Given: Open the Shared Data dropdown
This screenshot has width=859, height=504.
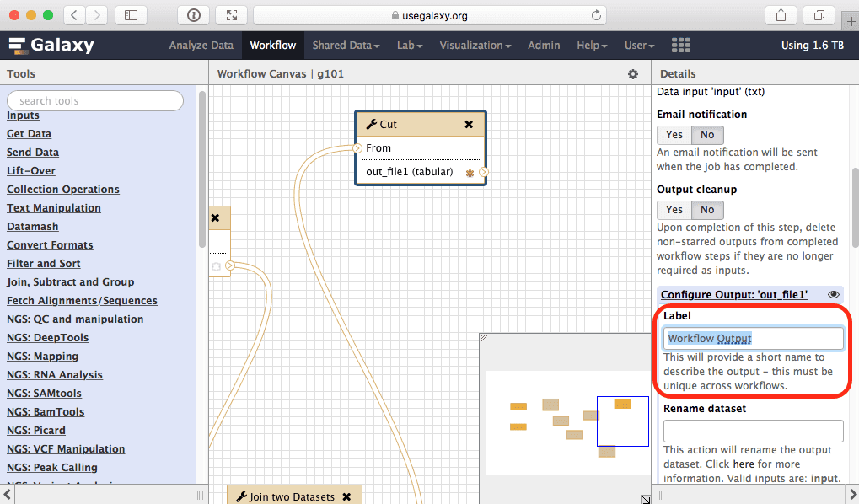Looking at the screenshot, I should [x=346, y=46].
